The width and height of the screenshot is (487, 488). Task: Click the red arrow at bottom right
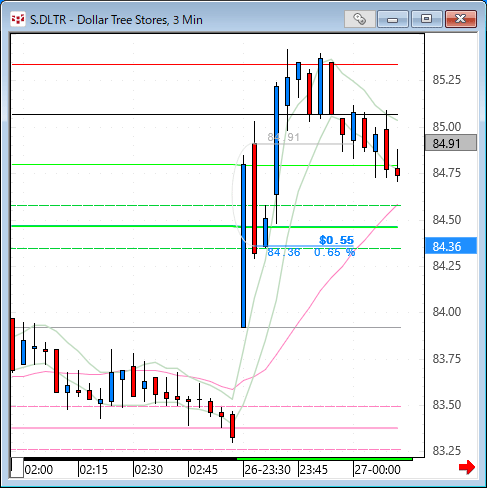click(x=467, y=467)
